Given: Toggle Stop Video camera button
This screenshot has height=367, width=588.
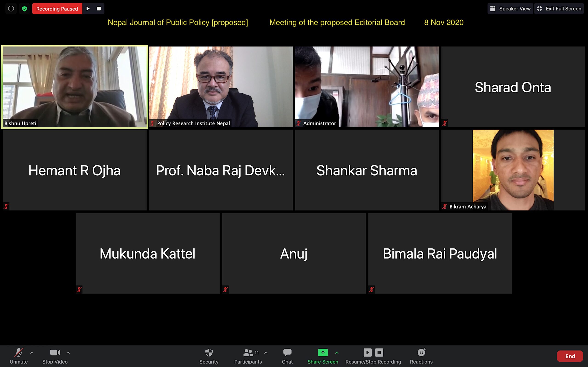Looking at the screenshot, I should 55,356.
